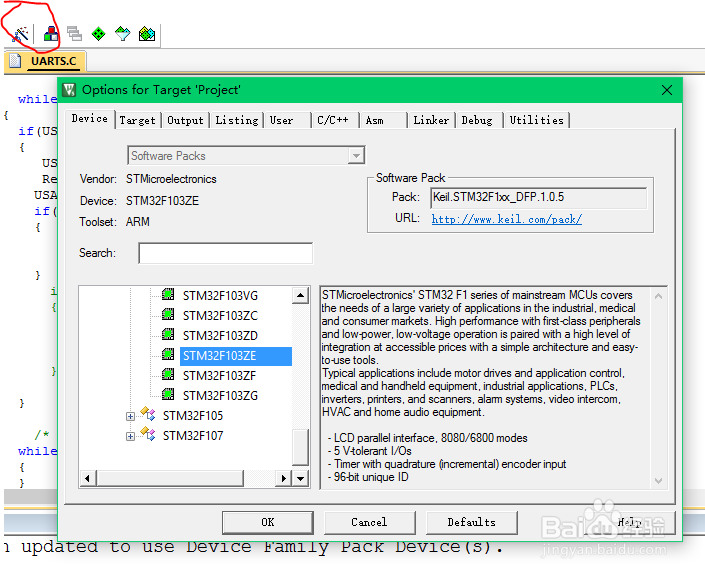
Task: Switch to the Device tab
Action: (x=89, y=119)
